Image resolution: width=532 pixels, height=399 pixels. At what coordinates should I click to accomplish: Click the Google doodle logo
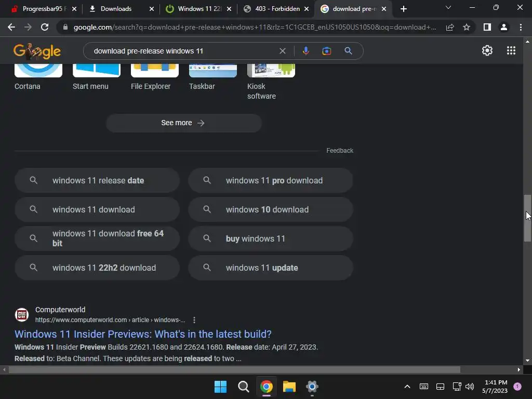pyautogui.click(x=37, y=51)
